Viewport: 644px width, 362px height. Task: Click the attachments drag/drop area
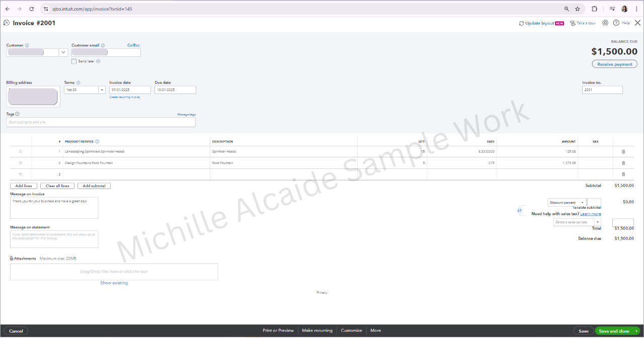coord(114,271)
